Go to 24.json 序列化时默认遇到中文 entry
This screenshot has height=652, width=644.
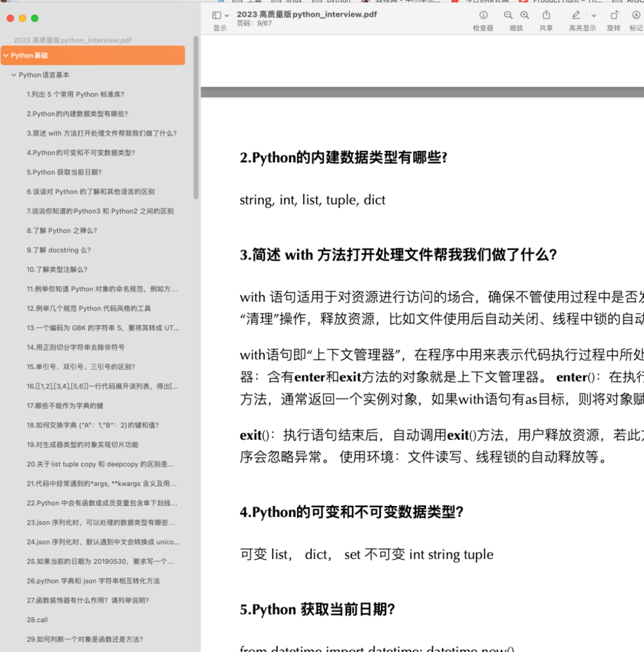[x=103, y=542]
